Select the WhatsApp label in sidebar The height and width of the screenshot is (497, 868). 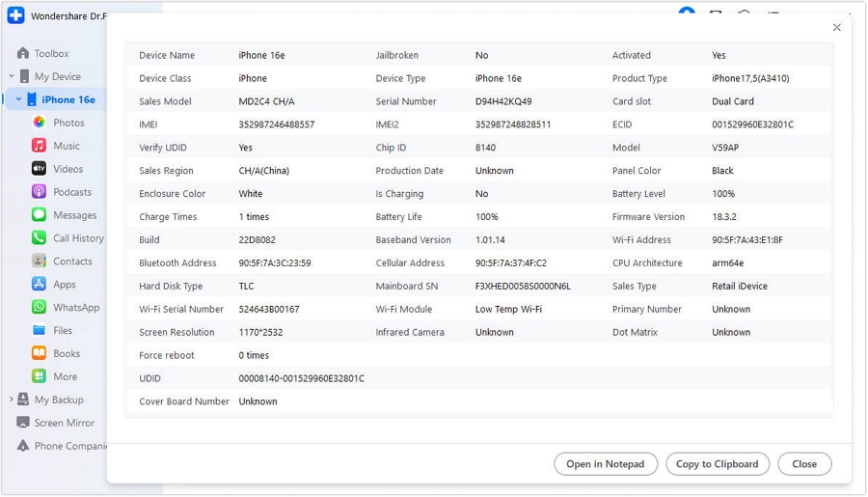pos(76,308)
